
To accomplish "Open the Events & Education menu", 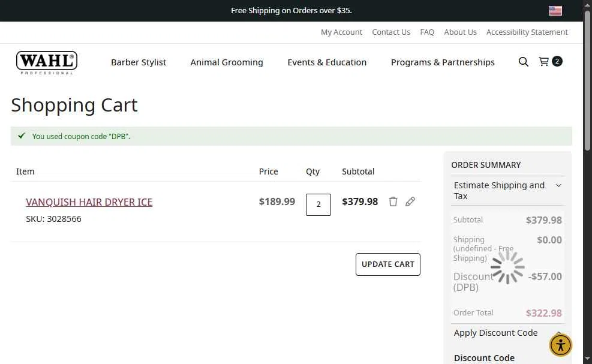I will click(327, 62).
